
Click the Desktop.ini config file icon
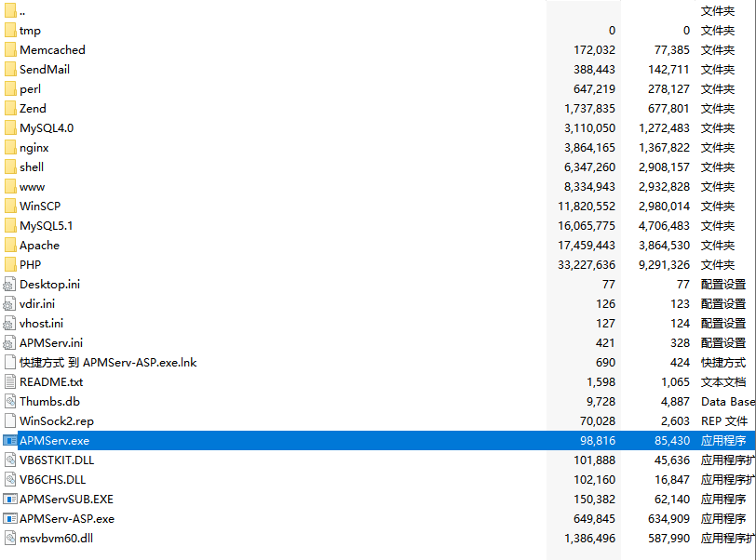[x=9, y=285]
